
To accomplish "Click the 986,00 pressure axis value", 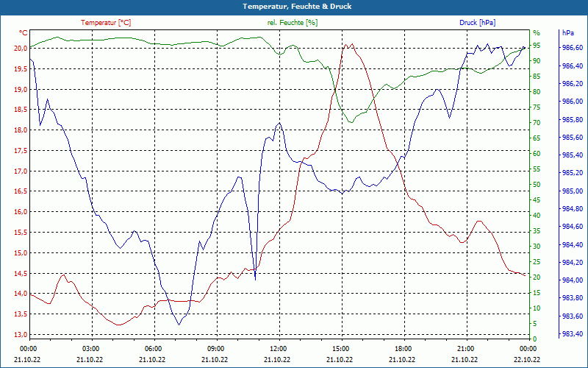I will point(573,102).
